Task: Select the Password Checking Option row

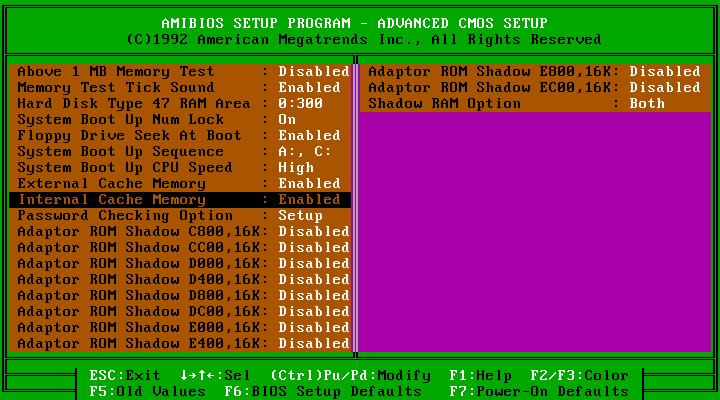Action: (x=180, y=216)
